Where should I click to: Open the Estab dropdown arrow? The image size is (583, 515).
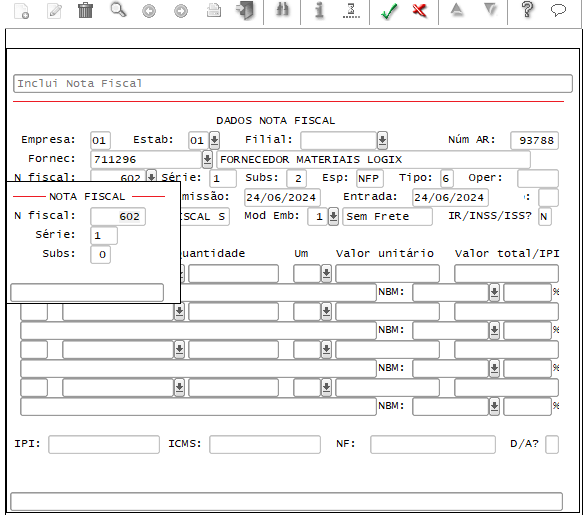tap(214, 140)
